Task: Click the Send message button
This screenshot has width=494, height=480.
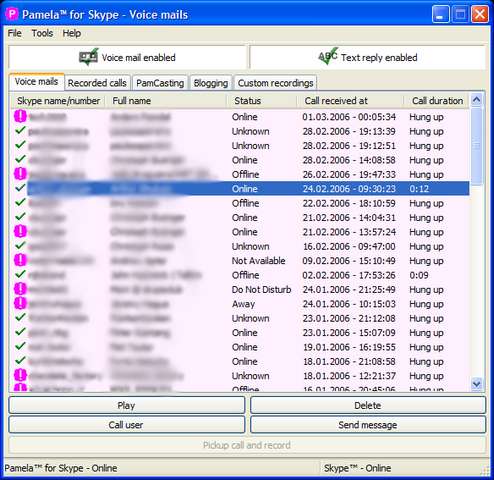Action: (368, 425)
